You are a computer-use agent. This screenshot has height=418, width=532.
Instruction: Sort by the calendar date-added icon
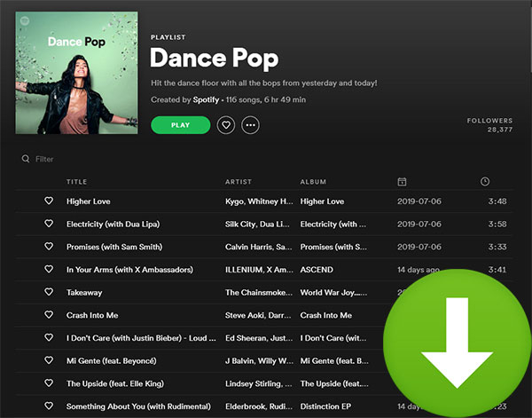tap(402, 182)
